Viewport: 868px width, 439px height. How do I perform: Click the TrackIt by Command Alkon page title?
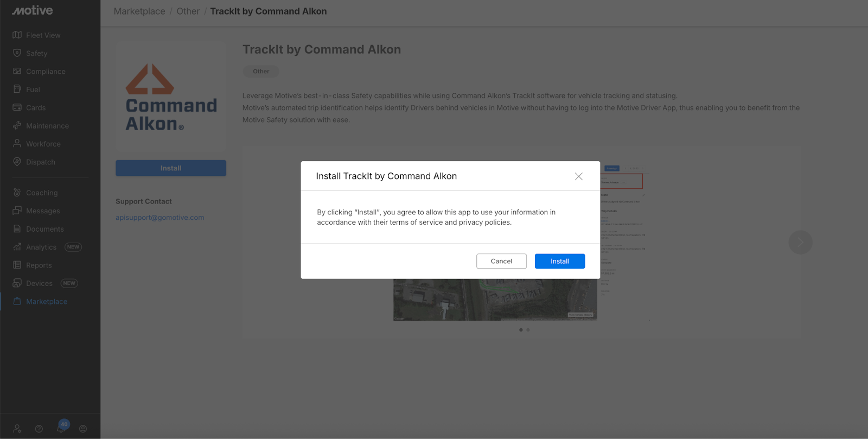point(322,49)
